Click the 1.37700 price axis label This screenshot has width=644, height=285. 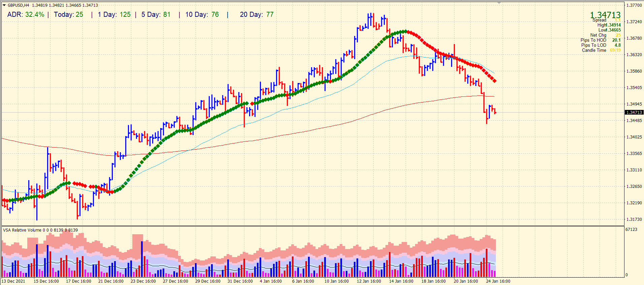(x=634, y=5)
